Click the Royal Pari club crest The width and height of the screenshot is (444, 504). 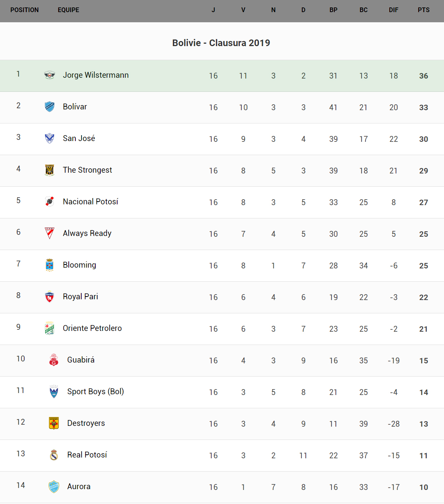click(x=50, y=297)
